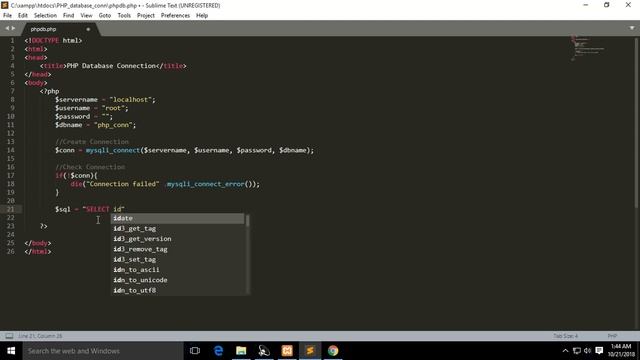Screen dimensions: 640x360
Task: Open the screen recorder taskbar icon
Action: click(x=264, y=351)
